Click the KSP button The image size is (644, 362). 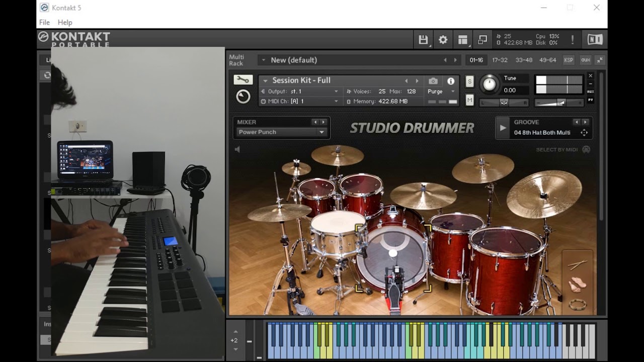569,60
